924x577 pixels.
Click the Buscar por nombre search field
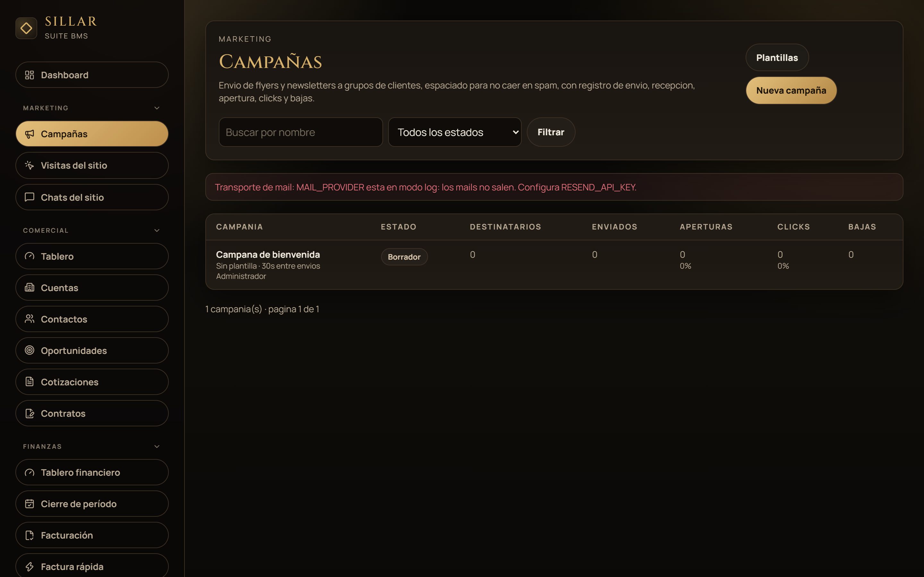coord(301,132)
